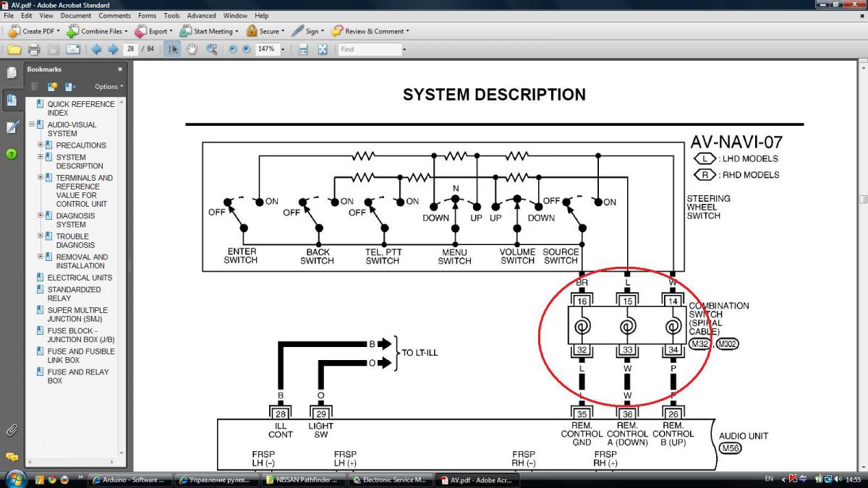This screenshot has width=868, height=488.
Task: Click the Print icon in toolbar
Action: 33,49
